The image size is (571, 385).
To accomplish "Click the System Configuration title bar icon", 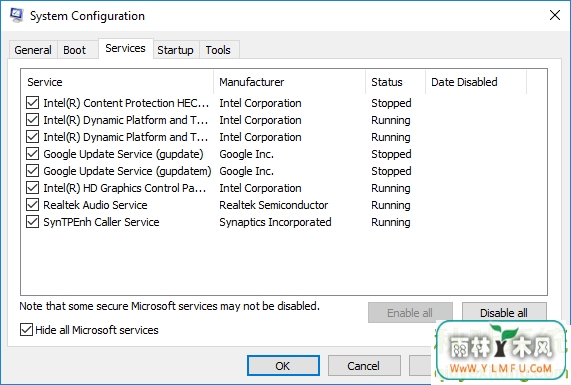I will tap(16, 16).
